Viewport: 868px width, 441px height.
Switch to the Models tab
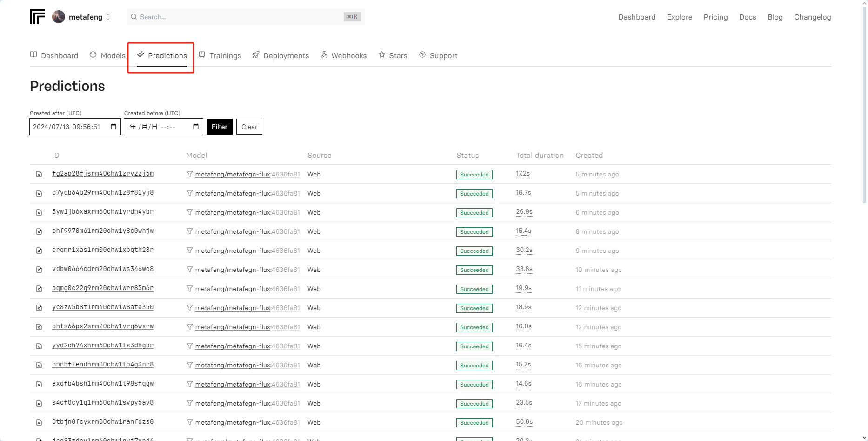[x=107, y=55]
